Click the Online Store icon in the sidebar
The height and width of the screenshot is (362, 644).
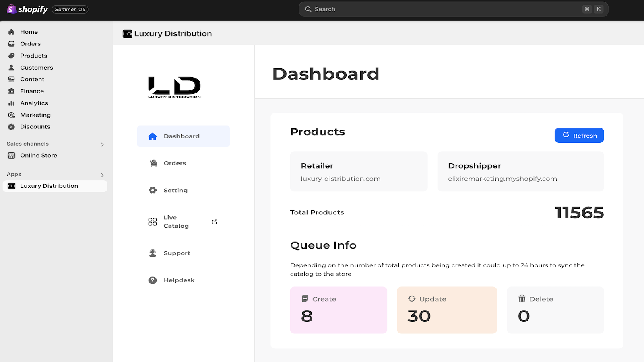coord(12,156)
